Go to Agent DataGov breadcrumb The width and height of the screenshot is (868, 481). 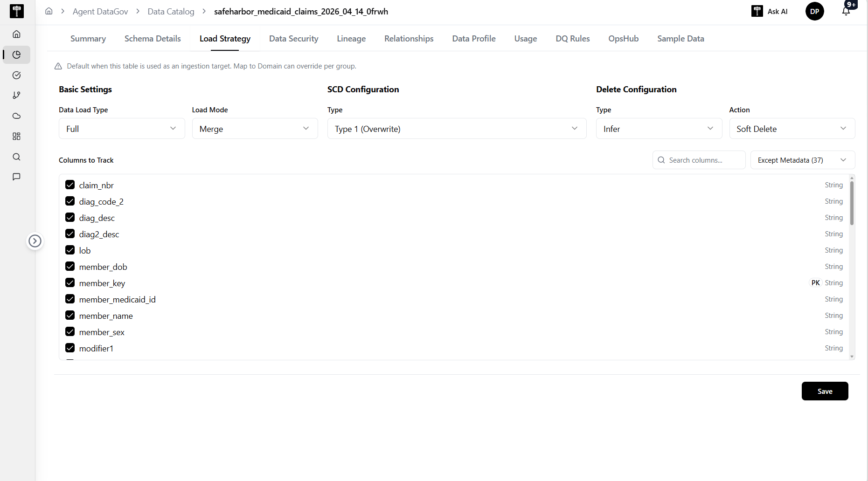coord(100,11)
